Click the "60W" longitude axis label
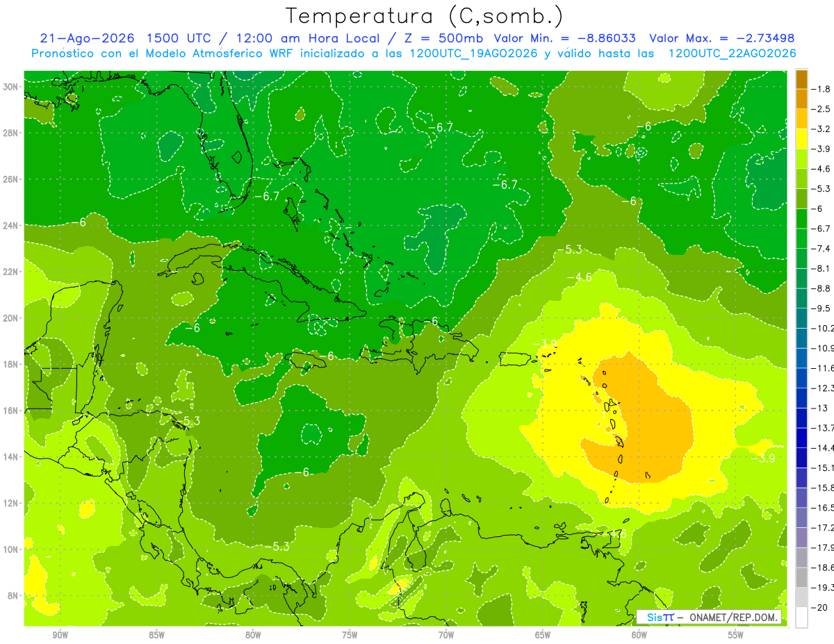This screenshot has width=834, height=644. [x=639, y=635]
